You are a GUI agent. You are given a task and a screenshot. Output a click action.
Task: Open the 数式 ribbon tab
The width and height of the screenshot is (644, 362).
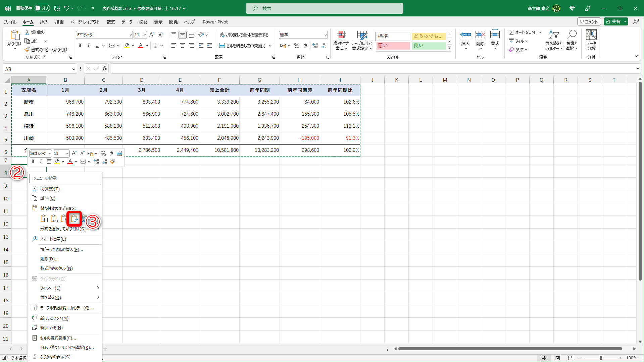pyautogui.click(x=111, y=22)
